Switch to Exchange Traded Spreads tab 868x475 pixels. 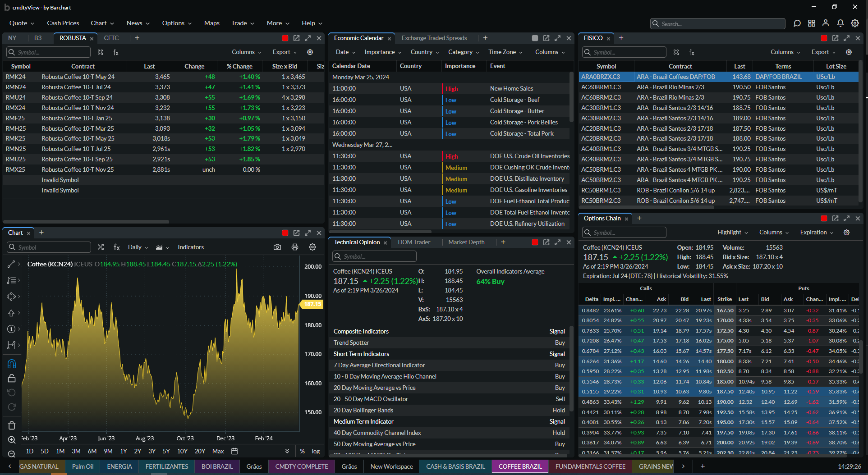(x=434, y=38)
